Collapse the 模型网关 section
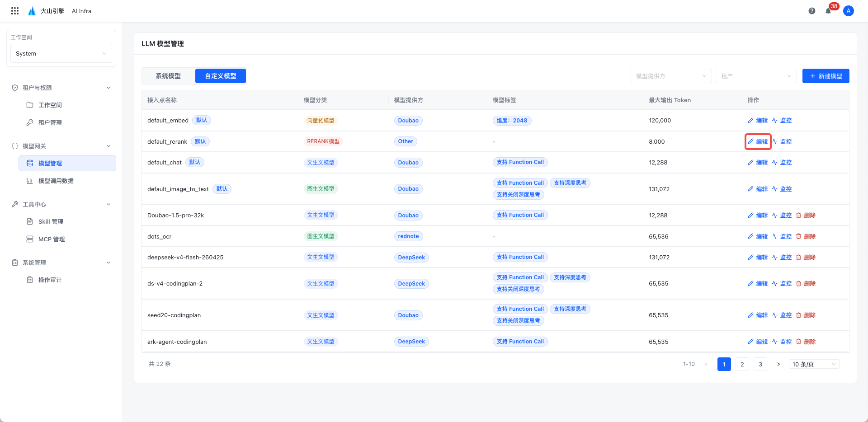868x422 pixels. pos(108,146)
